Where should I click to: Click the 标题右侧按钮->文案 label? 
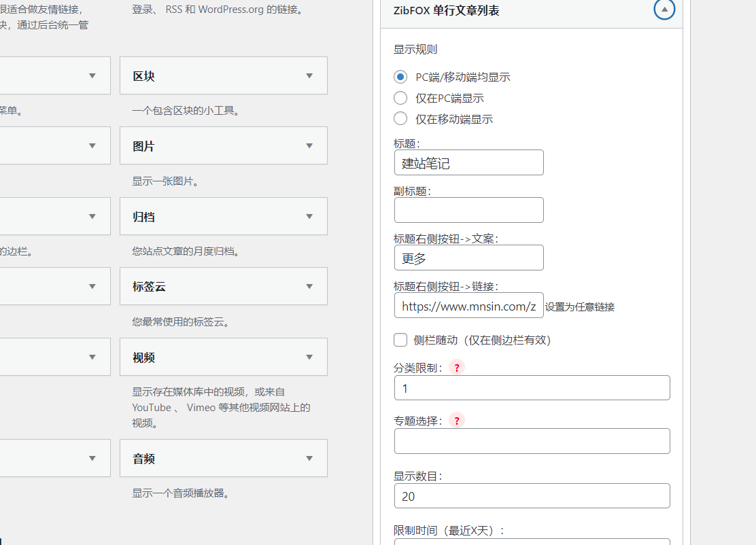coord(446,239)
